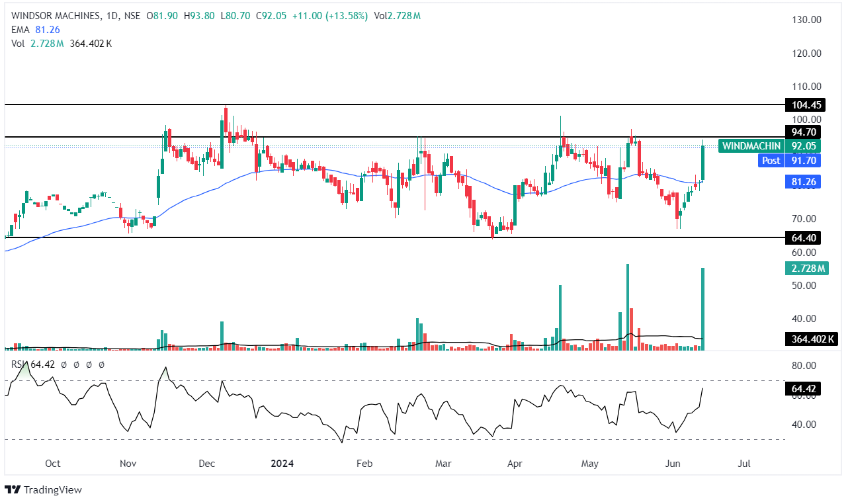Select the horizontal support line at 64.40
The height and width of the screenshot is (504, 850).
click(x=397, y=237)
